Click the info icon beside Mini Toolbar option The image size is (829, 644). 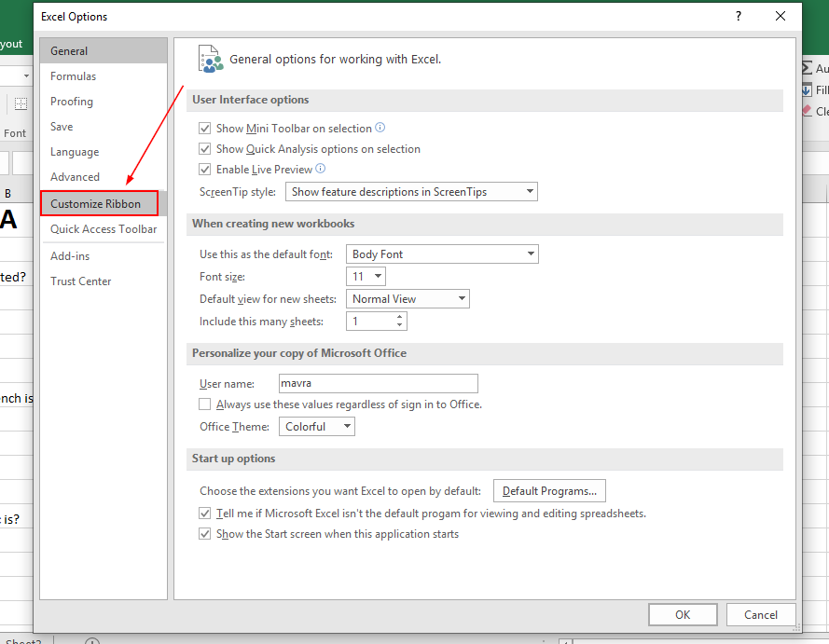(380, 128)
